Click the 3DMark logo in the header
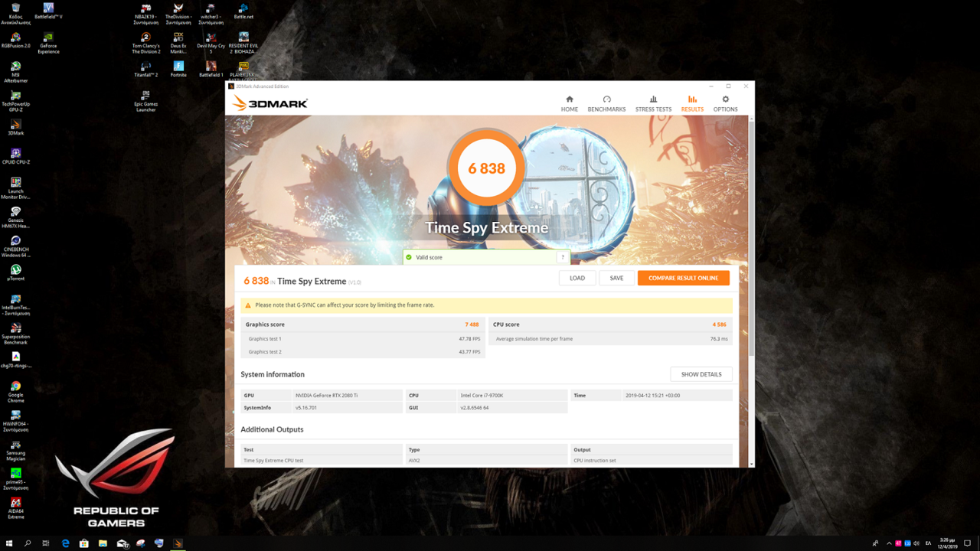This screenshot has width=980, height=551. (x=270, y=103)
